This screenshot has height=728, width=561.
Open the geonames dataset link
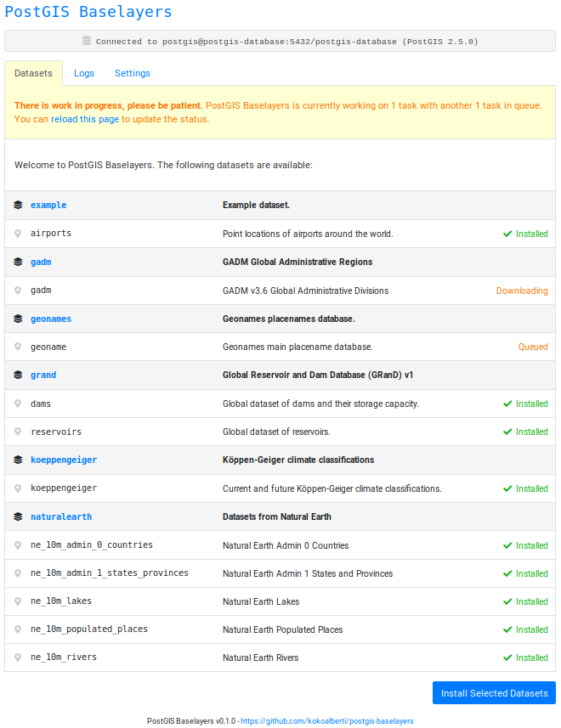coord(51,319)
